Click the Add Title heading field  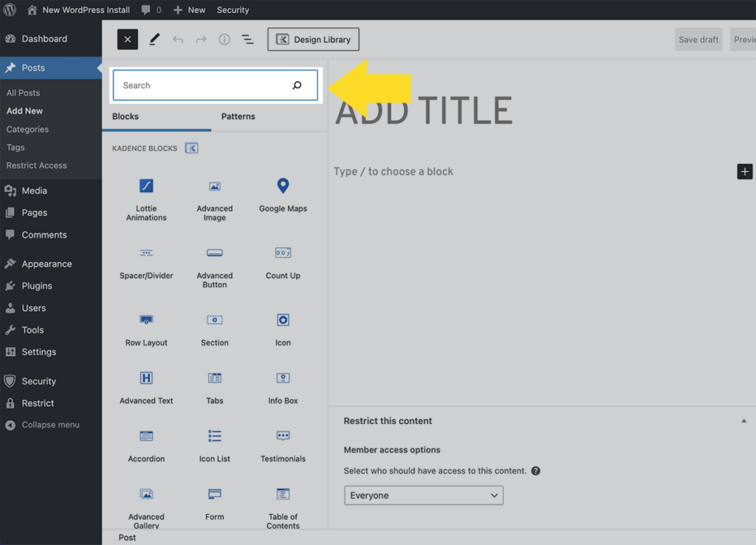(424, 111)
